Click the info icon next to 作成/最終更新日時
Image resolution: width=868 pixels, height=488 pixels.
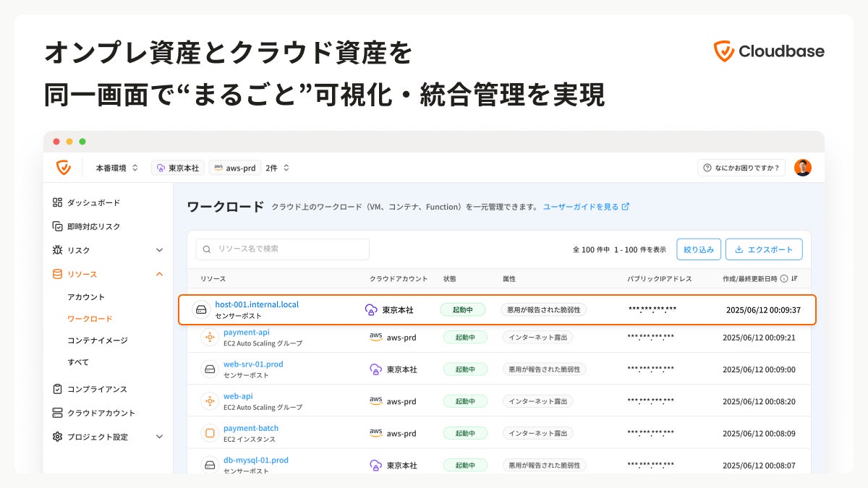click(784, 278)
